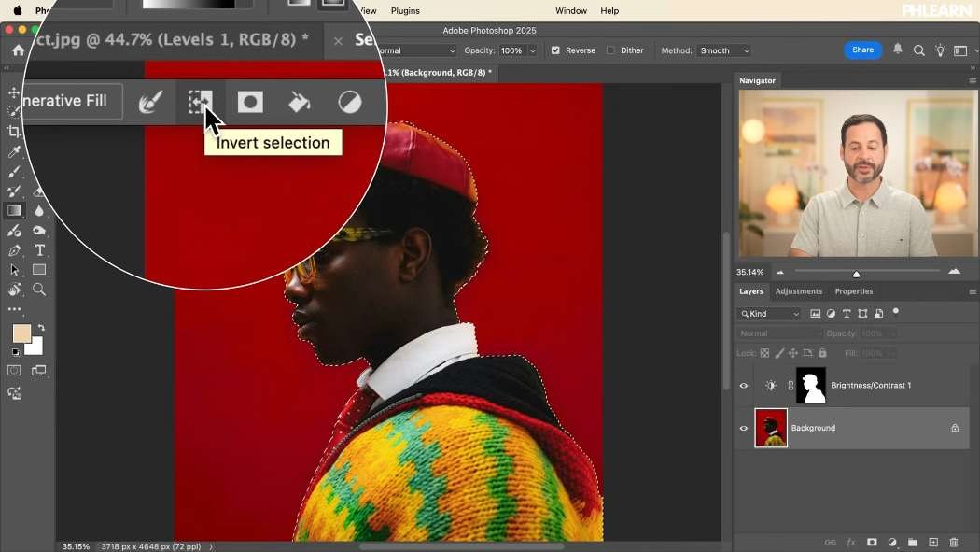Screen dimensions: 980x552
Task: Filter layers by type layers
Action: point(847,314)
